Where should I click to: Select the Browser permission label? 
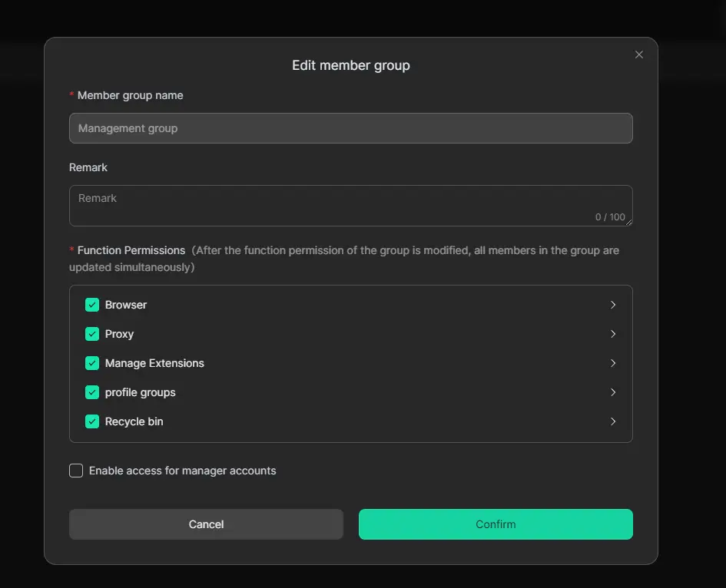tap(126, 305)
